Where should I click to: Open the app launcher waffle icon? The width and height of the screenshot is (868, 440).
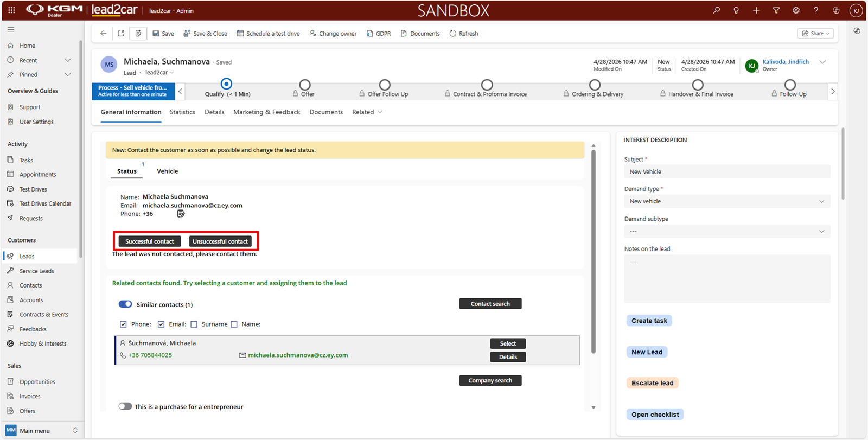(11, 10)
